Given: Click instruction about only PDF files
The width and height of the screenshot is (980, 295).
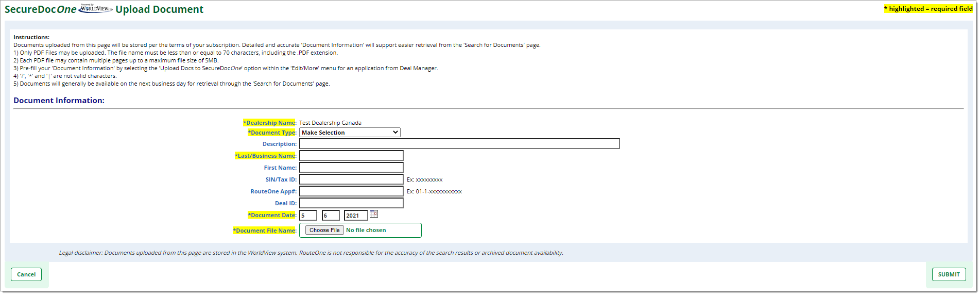Looking at the screenshot, I should pos(176,53).
